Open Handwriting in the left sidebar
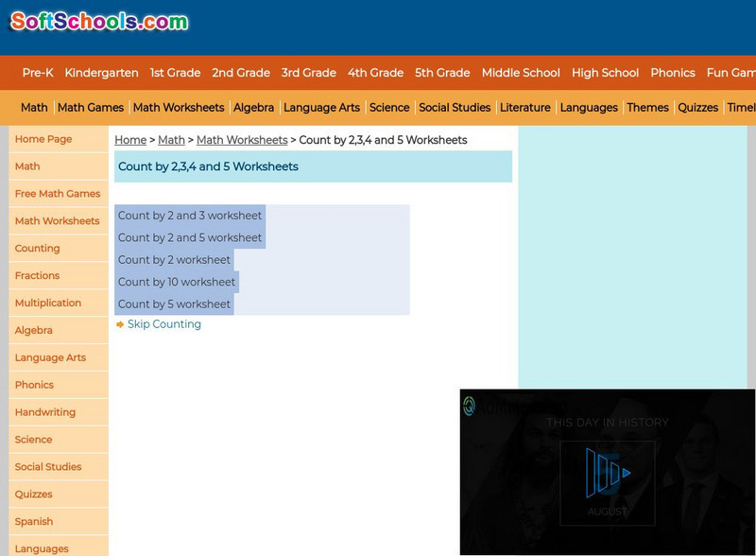The image size is (756, 556). [x=59, y=412]
